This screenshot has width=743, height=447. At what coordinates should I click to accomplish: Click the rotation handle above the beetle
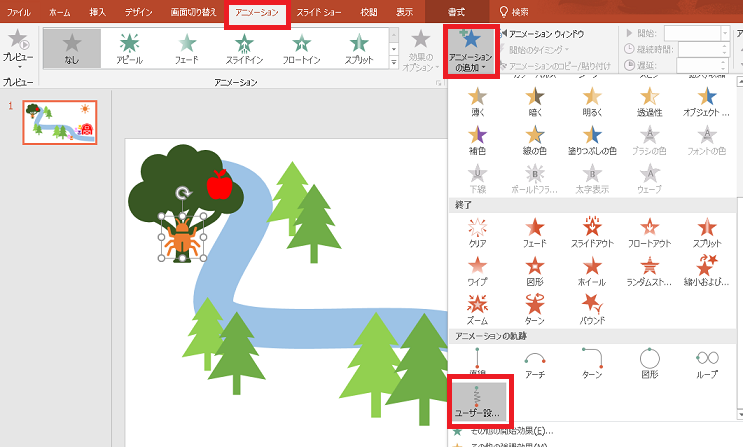pyautogui.click(x=183, y=192)
